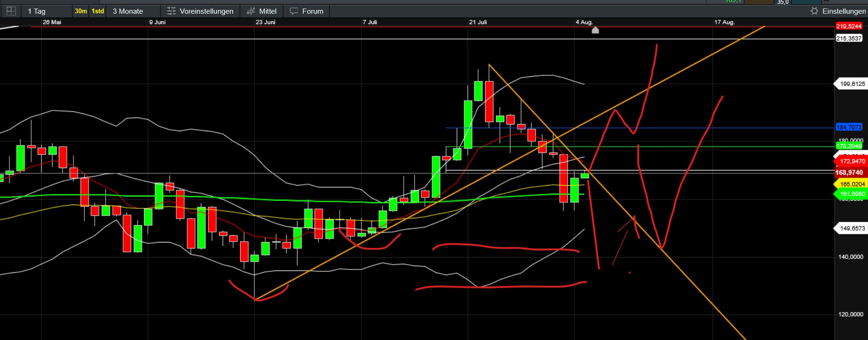
Task: Select the red 219,5244 price label
Action: coord(849,27)
